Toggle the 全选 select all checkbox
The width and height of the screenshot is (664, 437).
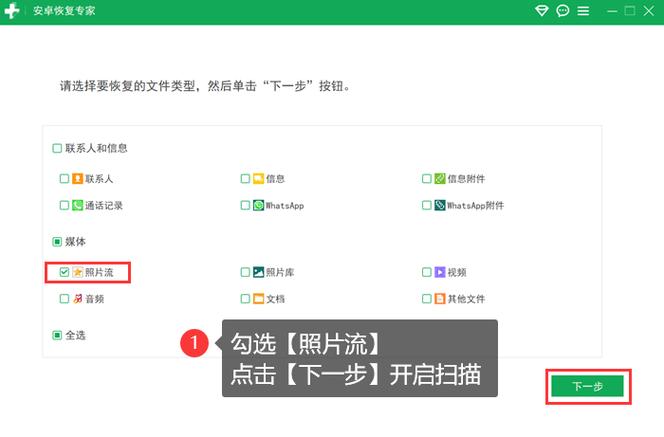pos(57,335)
